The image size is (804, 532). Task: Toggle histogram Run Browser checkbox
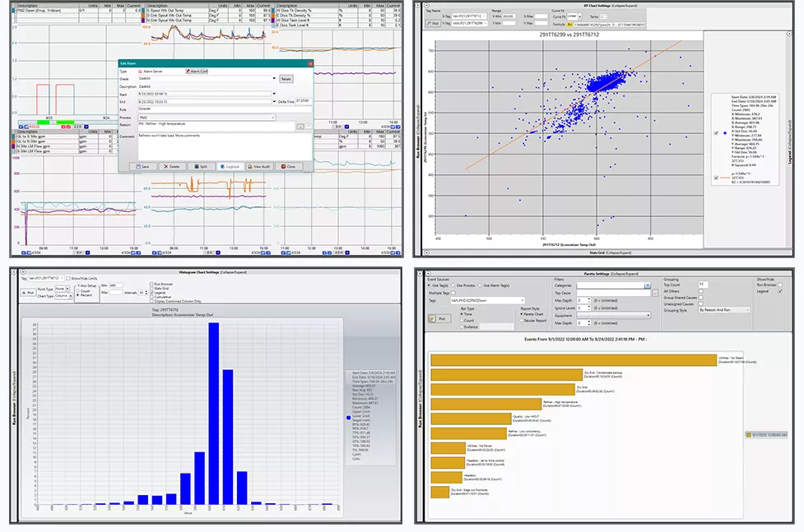point(151,284)
